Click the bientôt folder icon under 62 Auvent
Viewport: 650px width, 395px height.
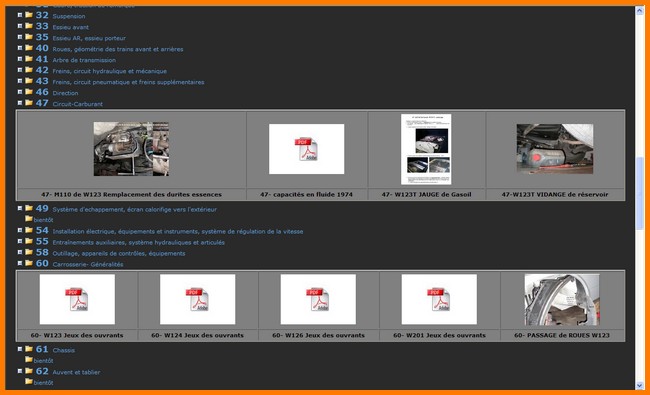(29, 382)
